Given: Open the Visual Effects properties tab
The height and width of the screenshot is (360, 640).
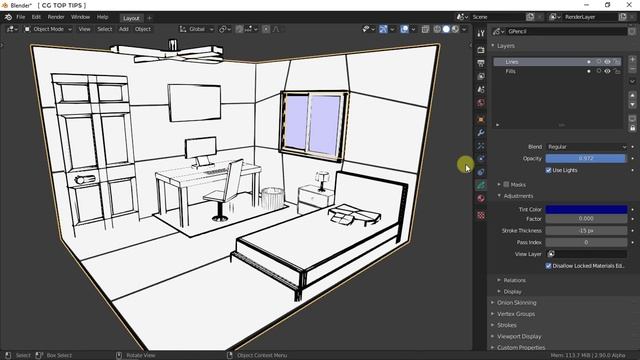Looking at the screenshot, I should pyautogui.click(x=481, y=146).
